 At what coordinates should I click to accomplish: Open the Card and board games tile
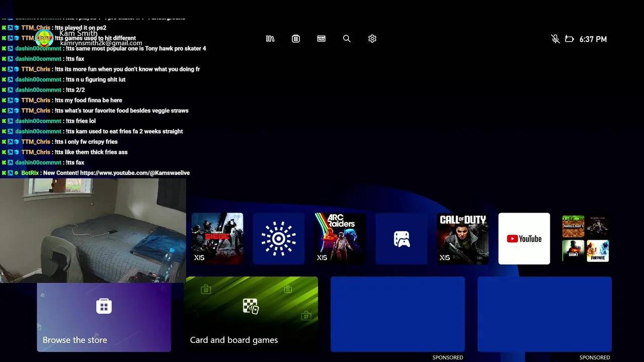click(x=251, y=314)
